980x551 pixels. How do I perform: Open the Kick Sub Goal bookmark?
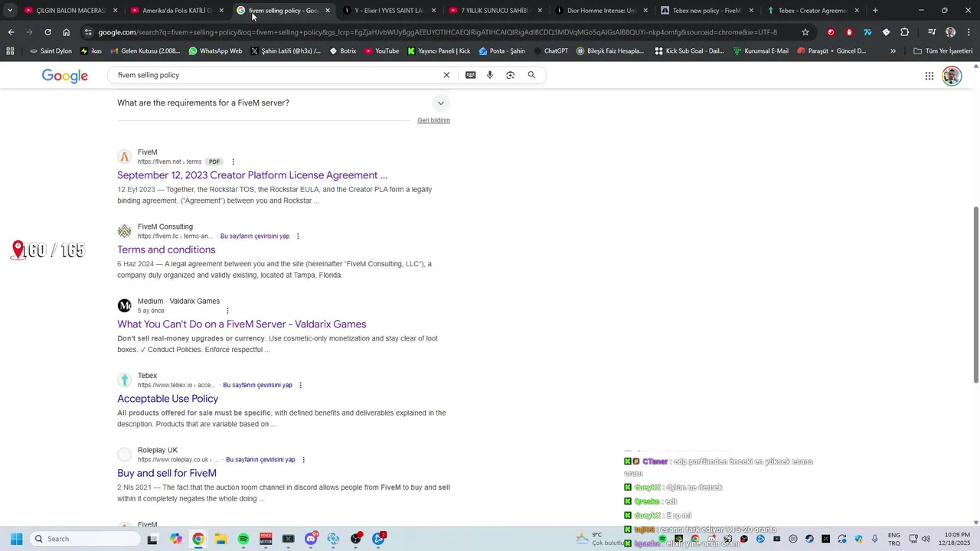689,51
